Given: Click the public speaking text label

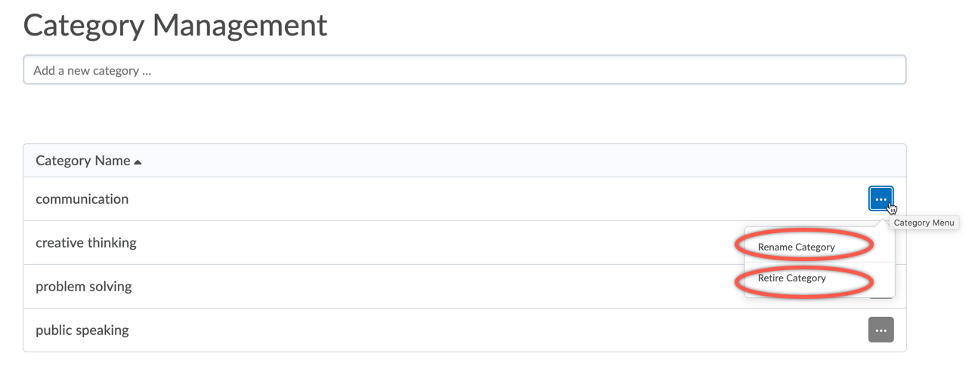Looking at the screenshot, I should tap(82, 330).
